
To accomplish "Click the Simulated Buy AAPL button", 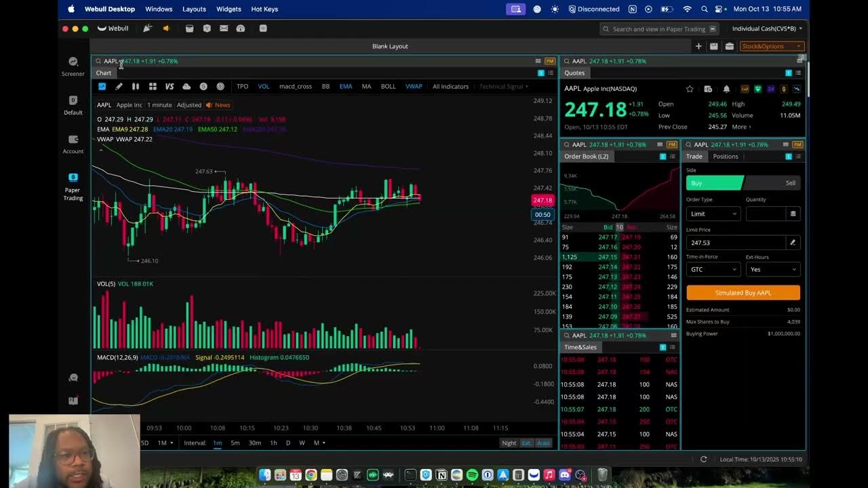I will pyautogui.click(x=743, y=292).
